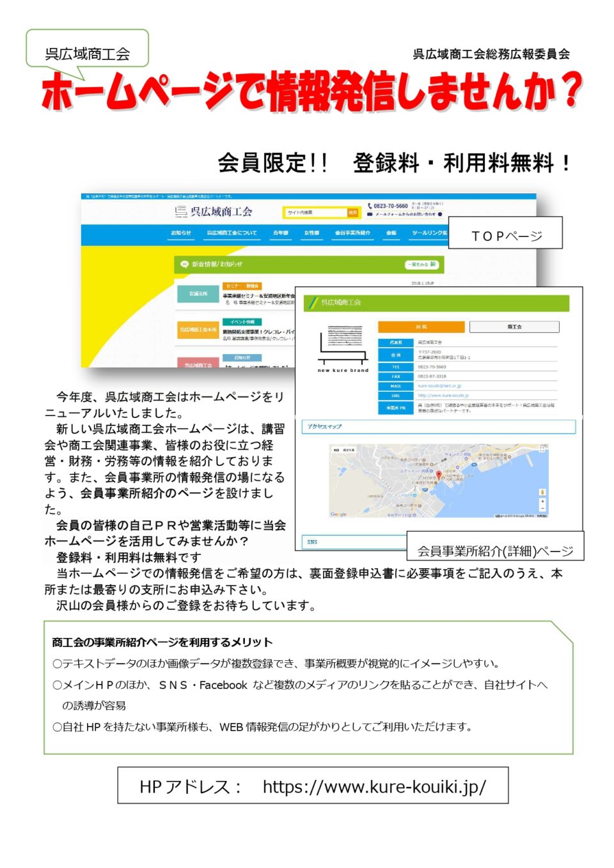Screen dimensions: 614x868
Task: Switch map to 航空写真 view
Action: [x=349, y=450]
